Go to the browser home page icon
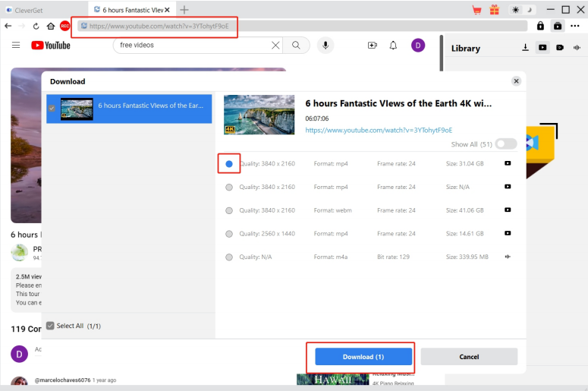Image resolution: width=588 pixels, height=391 pixels. pyautogui.click(x=50, y=26)
